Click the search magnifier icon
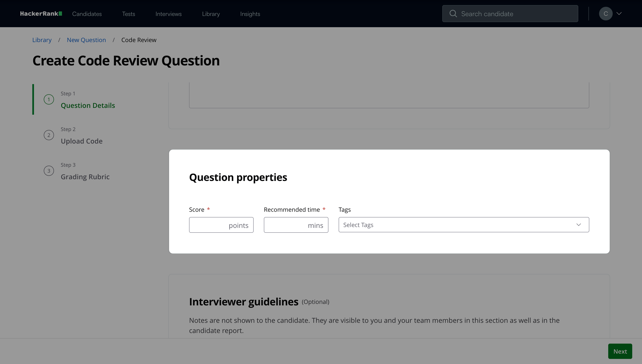Viewport: 642px width, 364px height. pyautogui.click(x=453, y=14)
